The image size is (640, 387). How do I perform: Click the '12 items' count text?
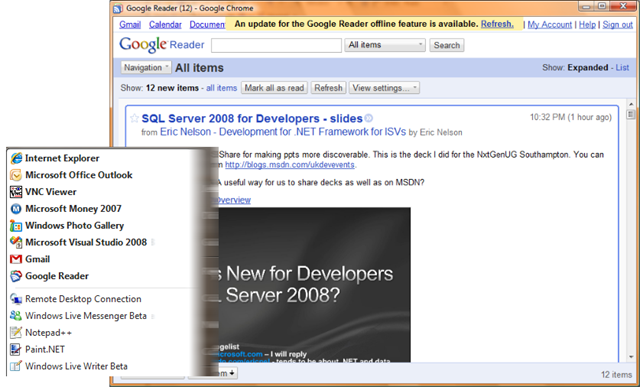pyautogui.click(x=616, y=374)
